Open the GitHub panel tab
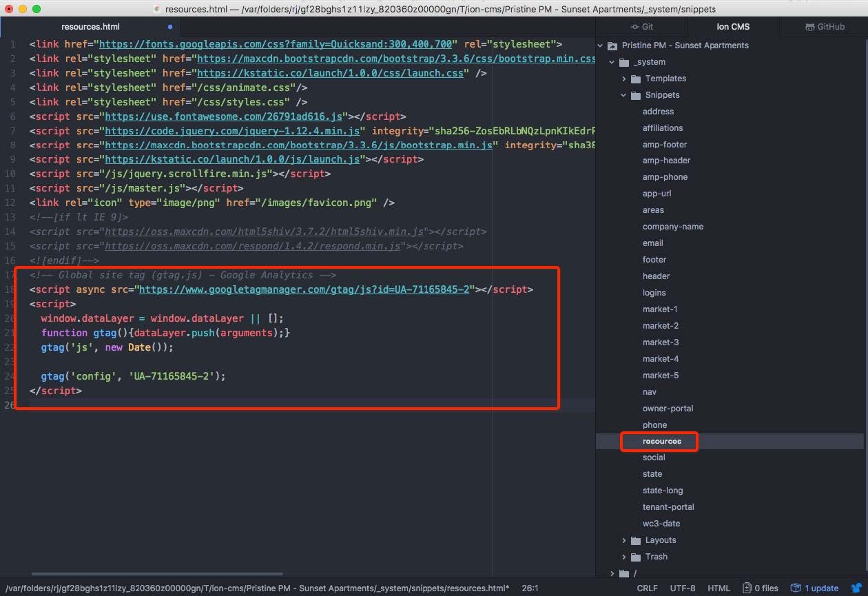 (825, 27)
